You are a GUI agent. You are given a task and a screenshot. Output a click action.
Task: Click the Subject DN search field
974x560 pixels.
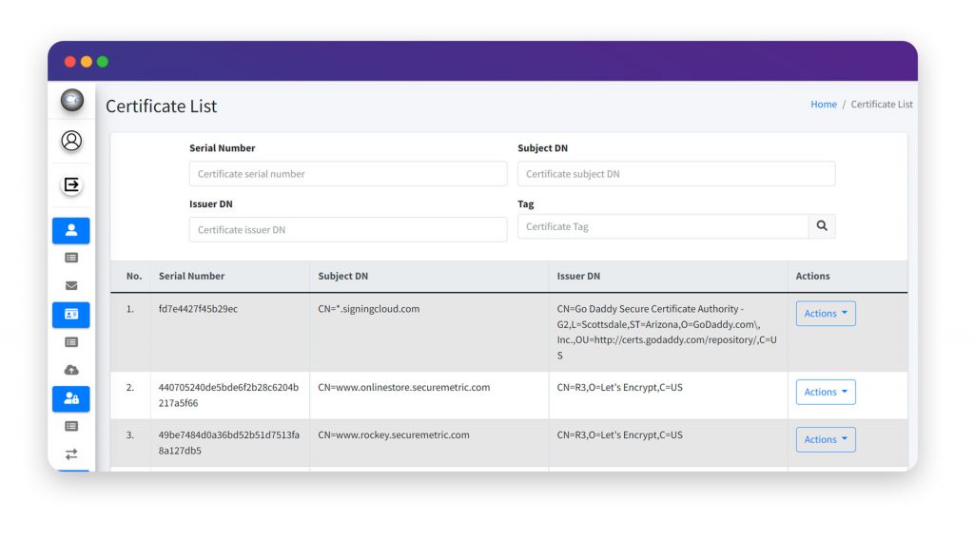(x=676, y=173)
